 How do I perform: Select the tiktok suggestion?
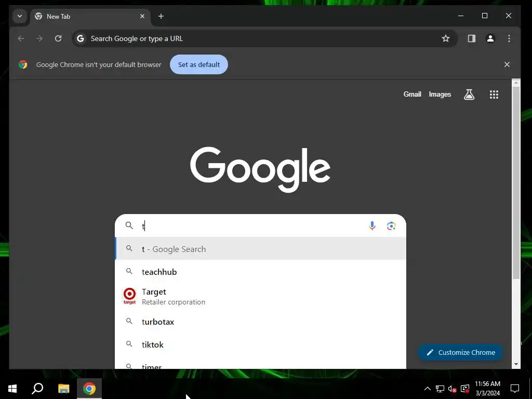[x=261, y=344]
